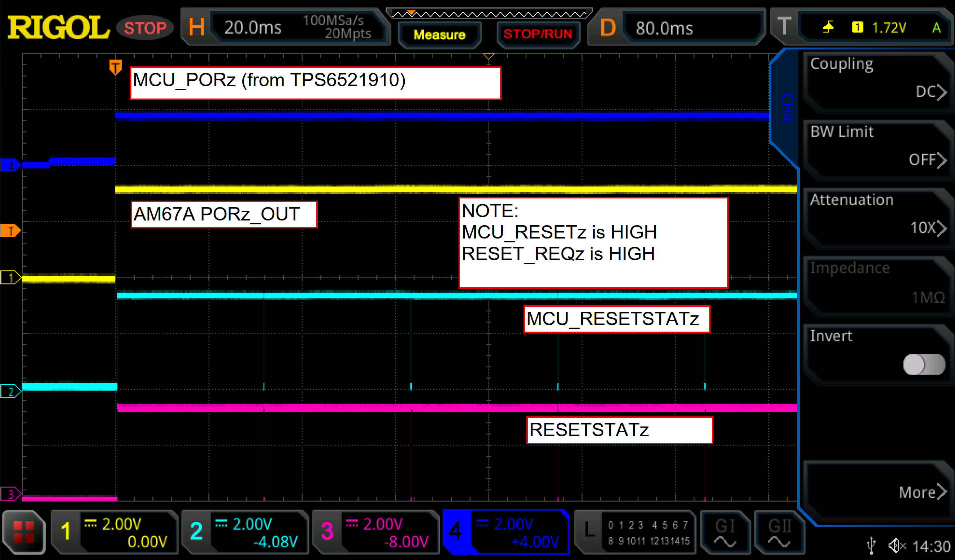Click the USB status icon
Screen dimensions: 955x560
tap(871, 546)
